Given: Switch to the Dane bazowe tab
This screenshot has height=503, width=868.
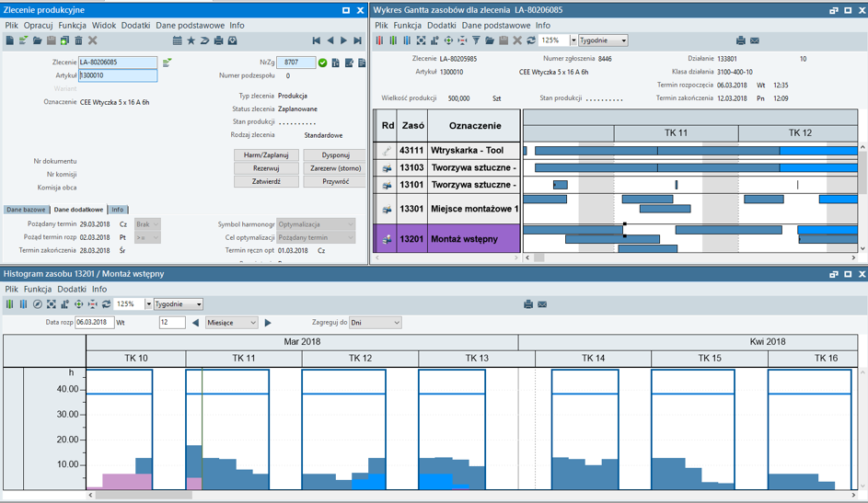Looking at the screenshot, I should (x=26, y=210).
